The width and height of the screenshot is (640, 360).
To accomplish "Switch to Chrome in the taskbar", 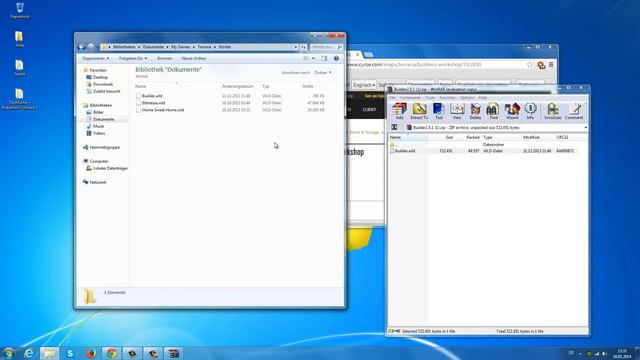I will [x=111, y=353].
